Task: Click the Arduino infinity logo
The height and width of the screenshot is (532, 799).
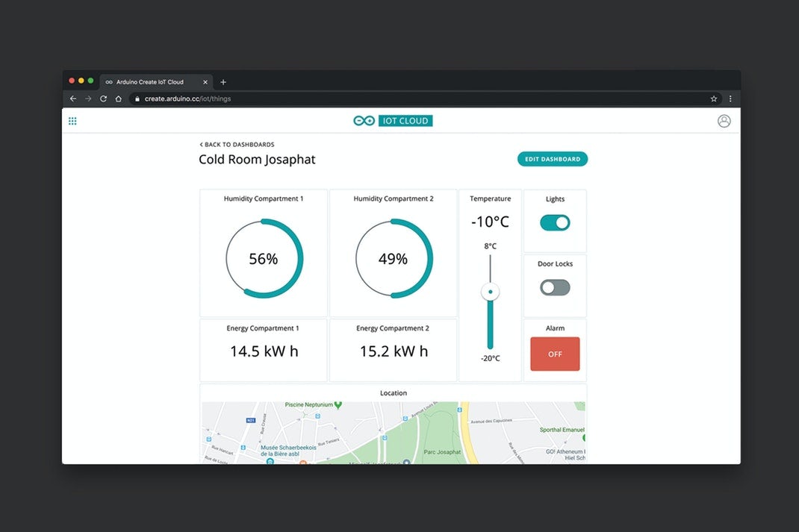Action: pos(364,121)
